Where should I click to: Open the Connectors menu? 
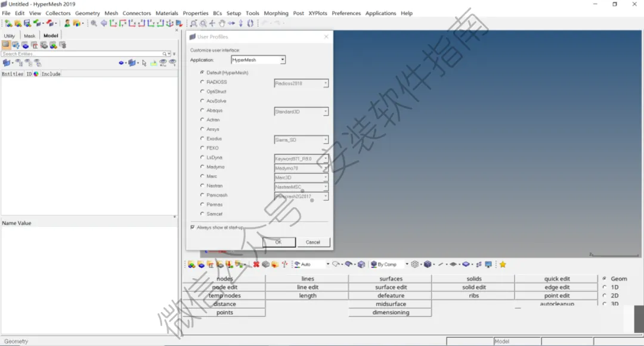point(137,13)
